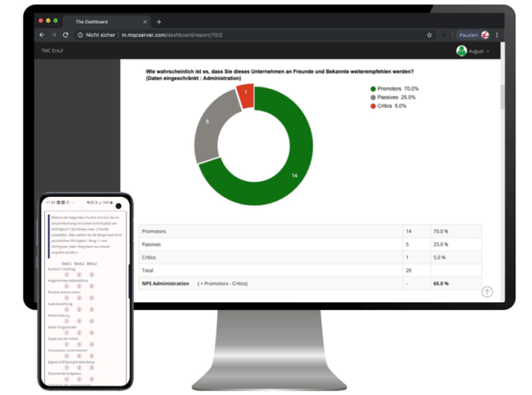The height and width of the screenshot is (395, 532).
Task: Click 'Rang 1' header on phone
Action: pos(66,264)
